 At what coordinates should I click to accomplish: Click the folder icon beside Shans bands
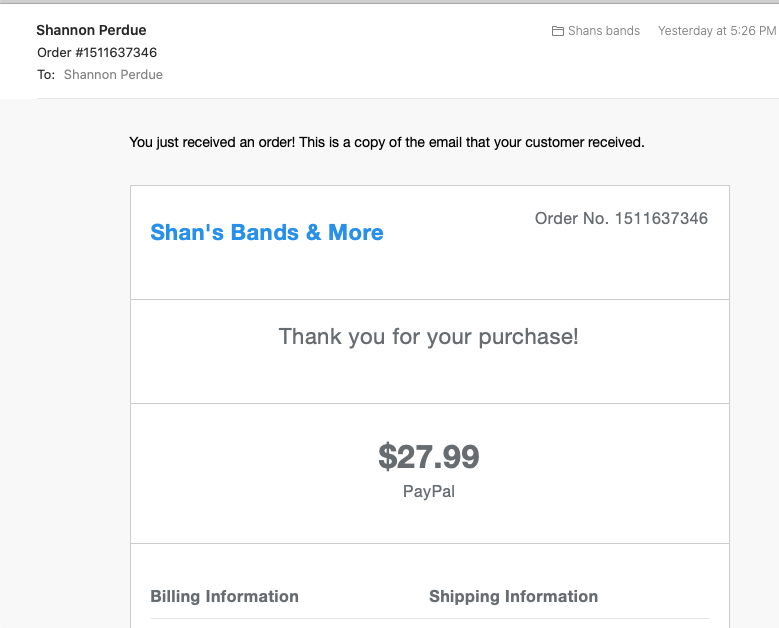(558, 31)
